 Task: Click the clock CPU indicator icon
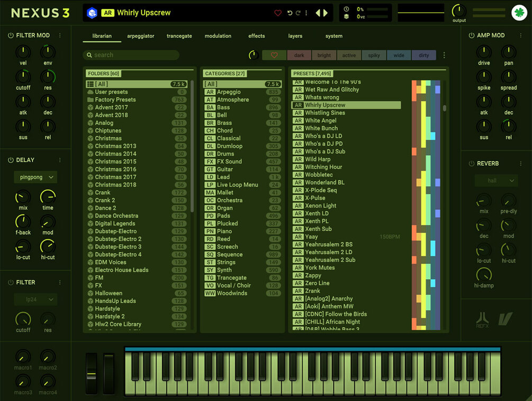pos(346,9)
